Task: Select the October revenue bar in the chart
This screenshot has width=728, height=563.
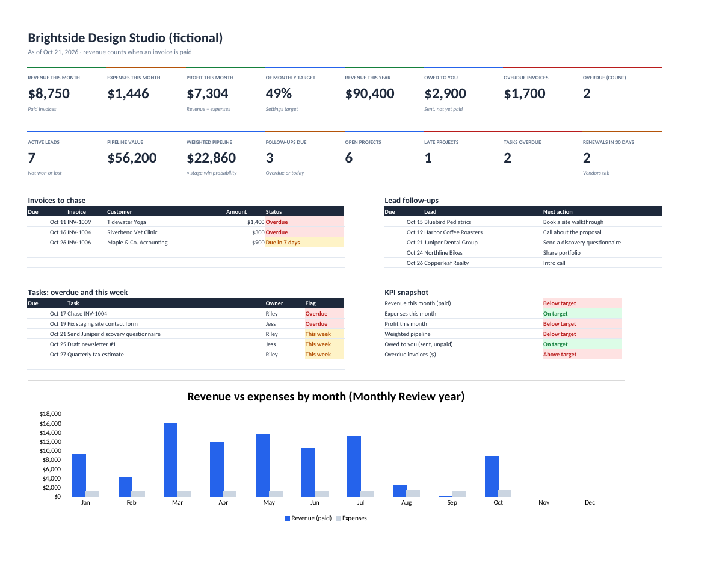Action: [x=492, y=477]
